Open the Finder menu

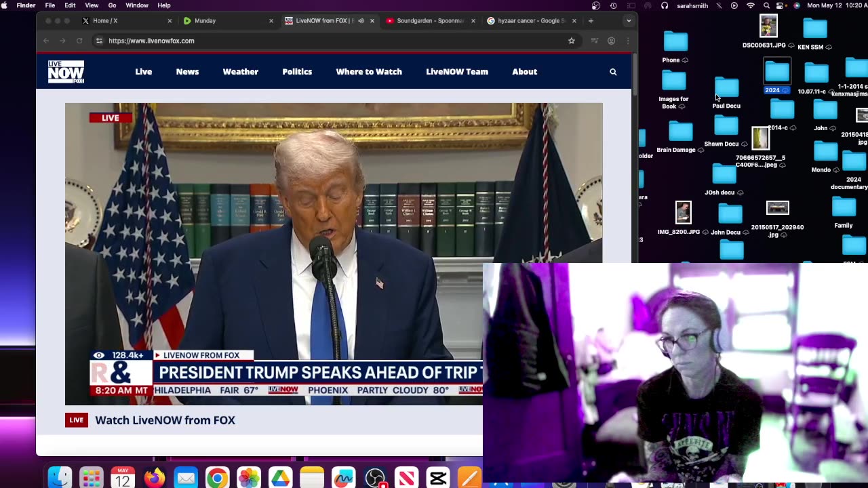pyautogui.click(x=26, y=5)
